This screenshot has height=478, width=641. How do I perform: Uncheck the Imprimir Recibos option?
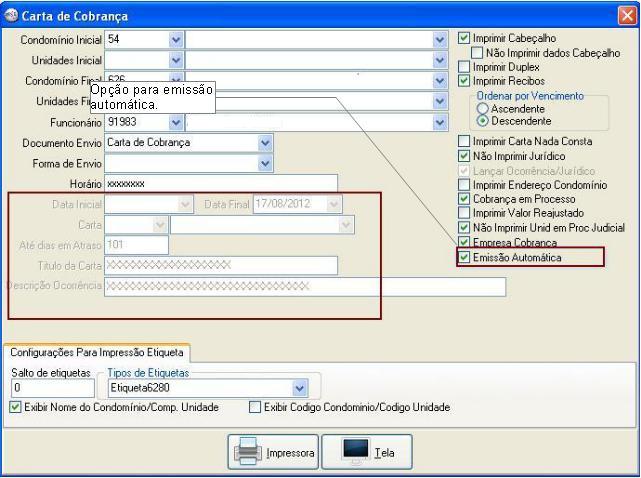tap(464, 81)
